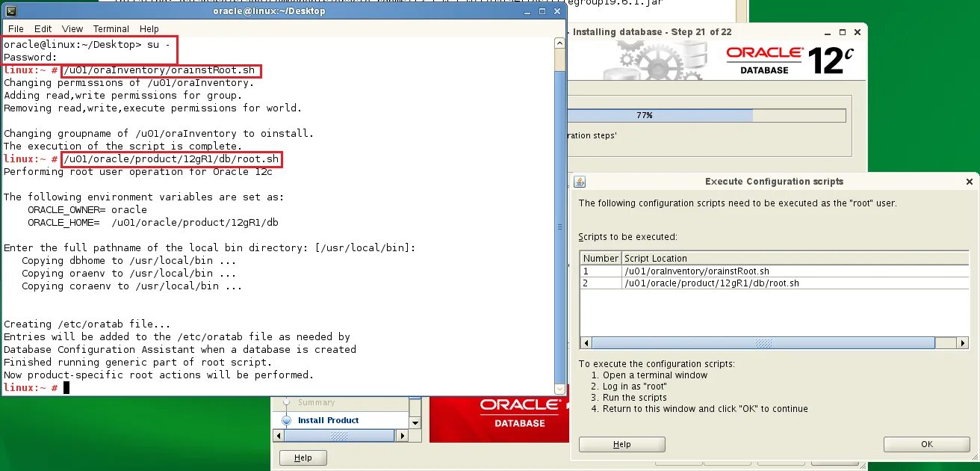980x471 pixels.
Task: Click the Oracle Database 12c logo banner
Action: point(789,60)
